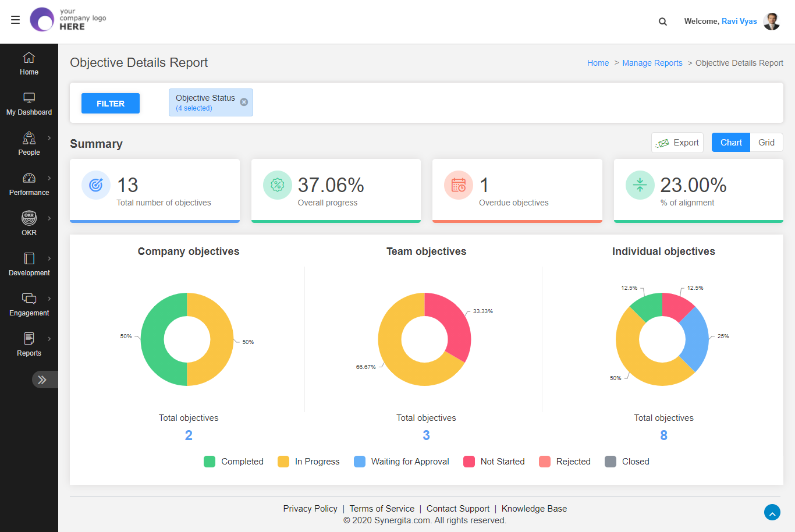Expand the Performance submenu chevron

click(48, 179)
